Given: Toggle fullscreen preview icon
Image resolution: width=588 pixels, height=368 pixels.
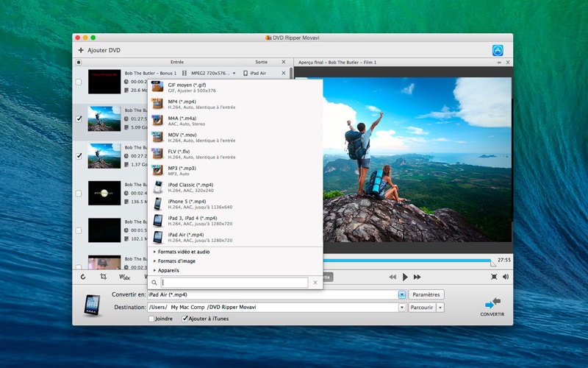Looking at the screenshot, I should pyautogui.click(x=494, y=277).
